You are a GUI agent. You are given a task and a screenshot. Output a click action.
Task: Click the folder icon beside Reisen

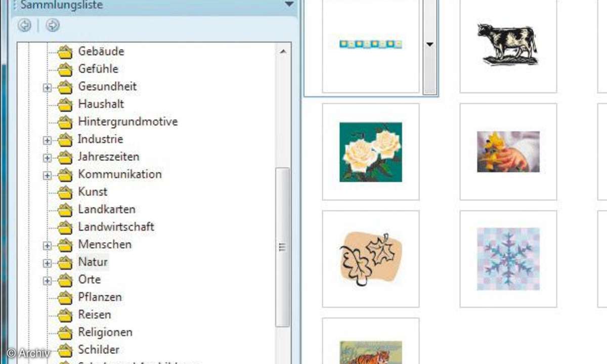[x=65, y=315]
